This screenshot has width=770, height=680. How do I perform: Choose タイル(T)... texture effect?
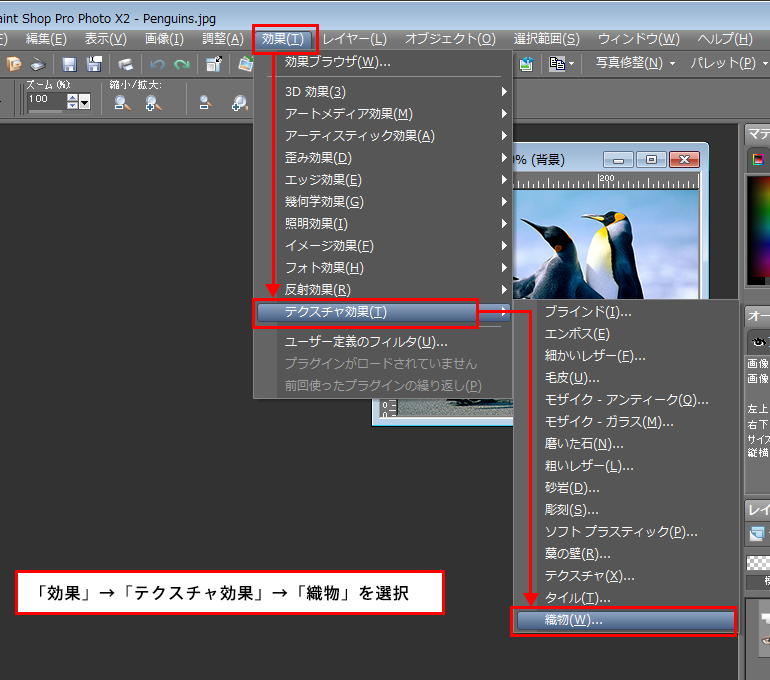626,598
